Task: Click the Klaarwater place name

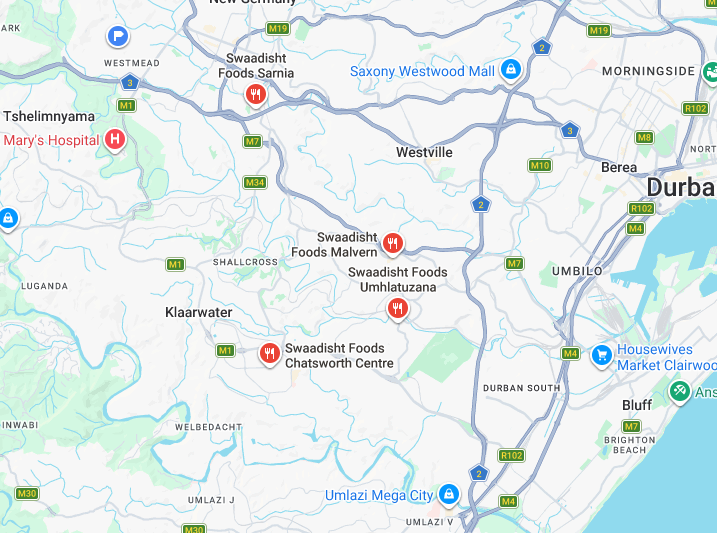Action: click(198, 312)
